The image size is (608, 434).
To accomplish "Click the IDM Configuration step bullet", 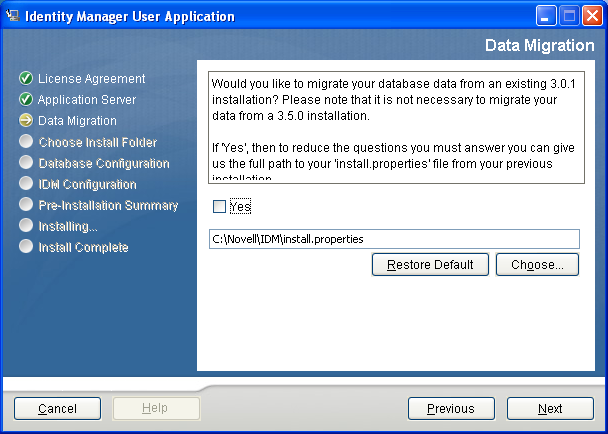I will pos(26,184).
